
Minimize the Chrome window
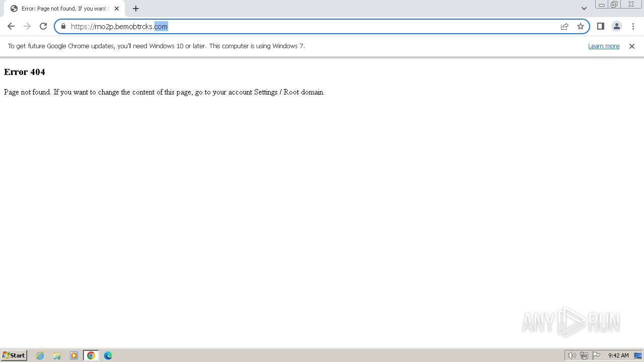602,5
